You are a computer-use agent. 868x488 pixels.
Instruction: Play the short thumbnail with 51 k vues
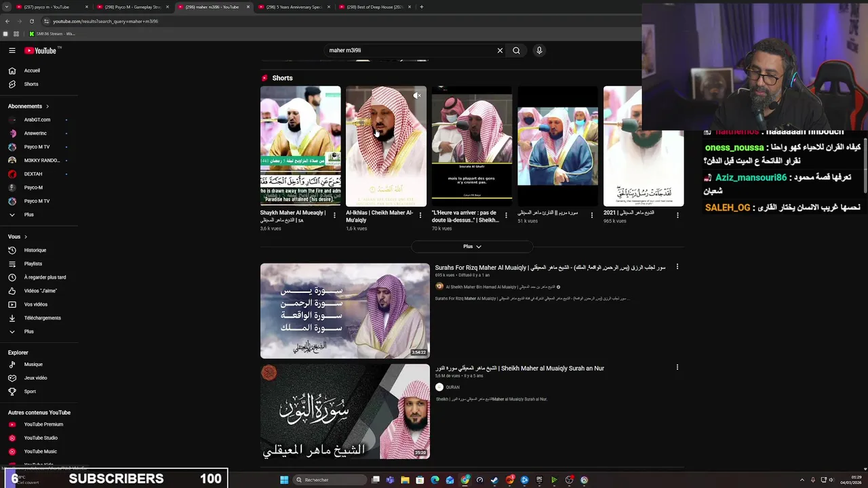[557, 146]
